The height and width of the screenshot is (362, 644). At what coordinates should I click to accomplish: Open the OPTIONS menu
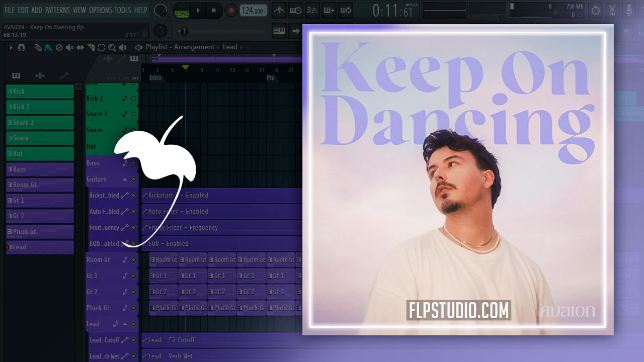click(x=100, y=10)
